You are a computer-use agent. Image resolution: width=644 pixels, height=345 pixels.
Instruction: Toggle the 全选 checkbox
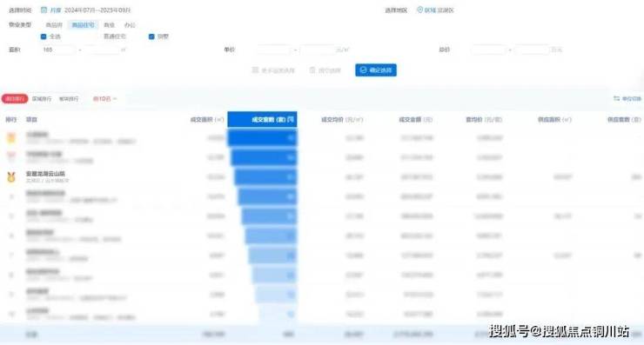tap(44, 36)
